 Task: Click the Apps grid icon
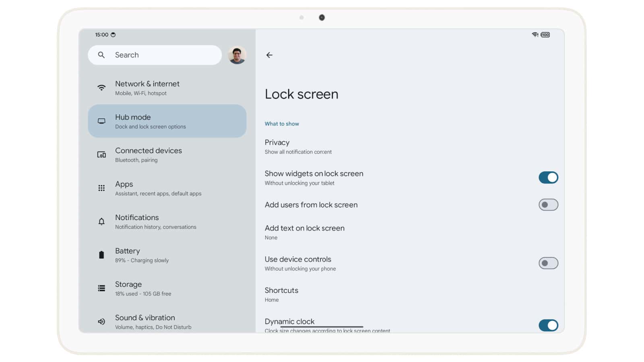[x=101, y=188]
